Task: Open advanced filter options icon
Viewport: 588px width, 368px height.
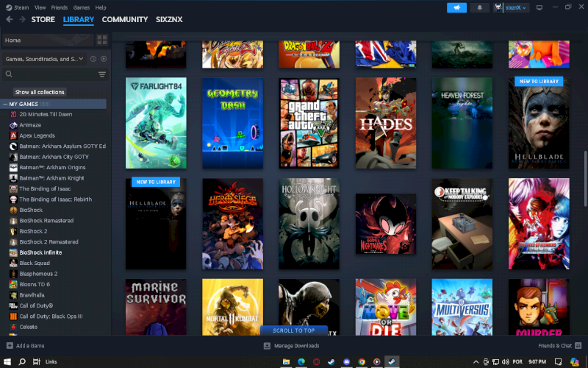Action: tap(102, 74)
